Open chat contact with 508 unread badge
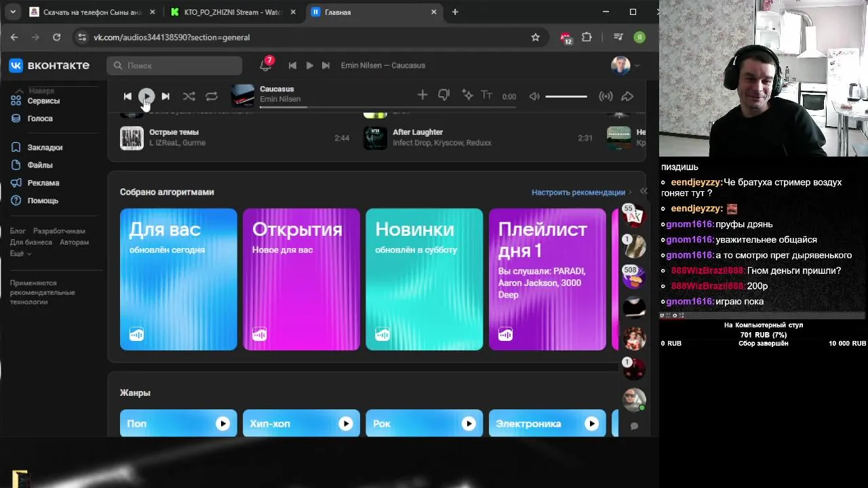Screen dimensions: 868x488 point(634,277)
